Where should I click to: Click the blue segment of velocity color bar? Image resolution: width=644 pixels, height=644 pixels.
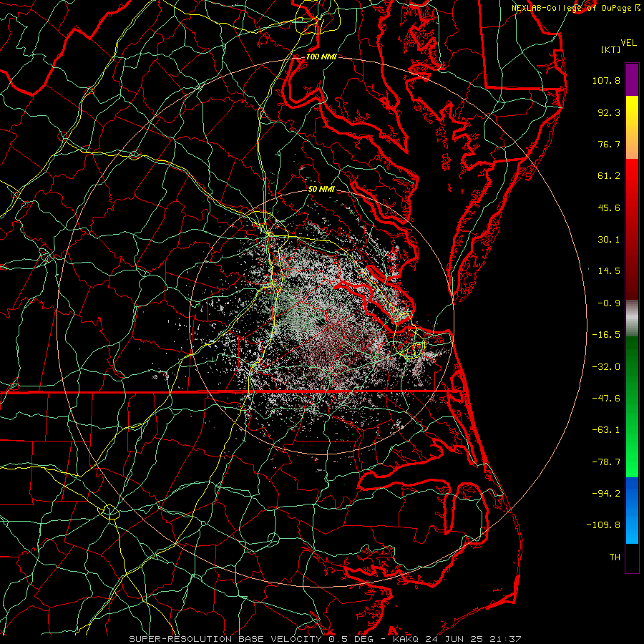pos(632,510)
